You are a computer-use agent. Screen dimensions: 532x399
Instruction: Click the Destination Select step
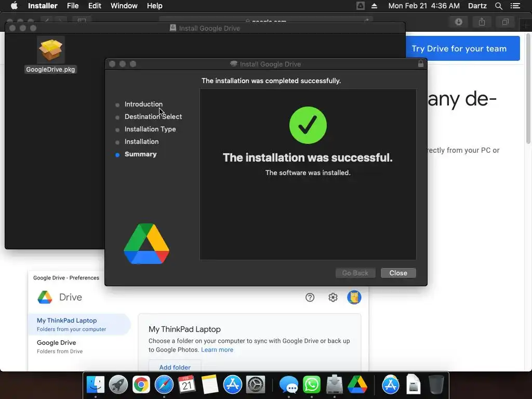pos(153,117)
